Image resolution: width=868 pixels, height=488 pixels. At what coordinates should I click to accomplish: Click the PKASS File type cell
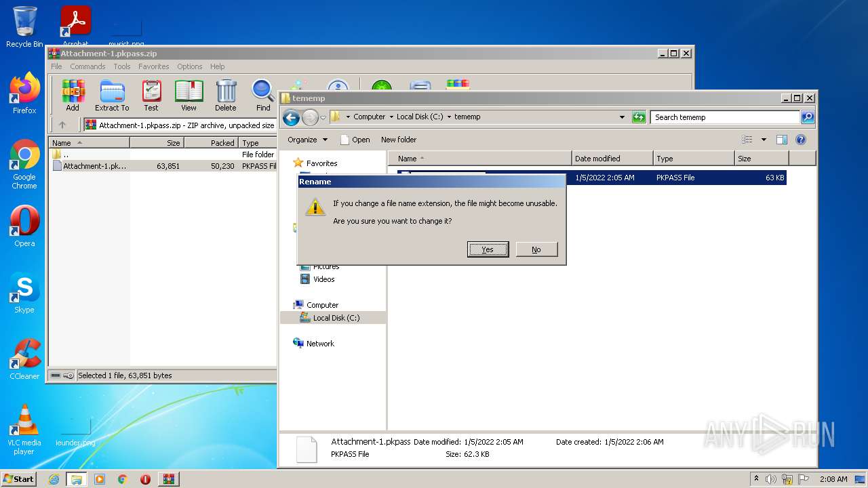[675, 178]
